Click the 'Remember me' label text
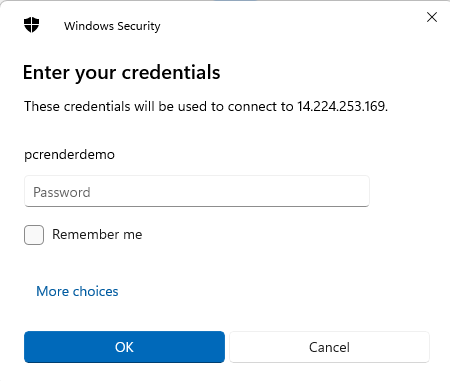Image resolution: width=450 pixels, height=381 pixels. tap(97, 234)
